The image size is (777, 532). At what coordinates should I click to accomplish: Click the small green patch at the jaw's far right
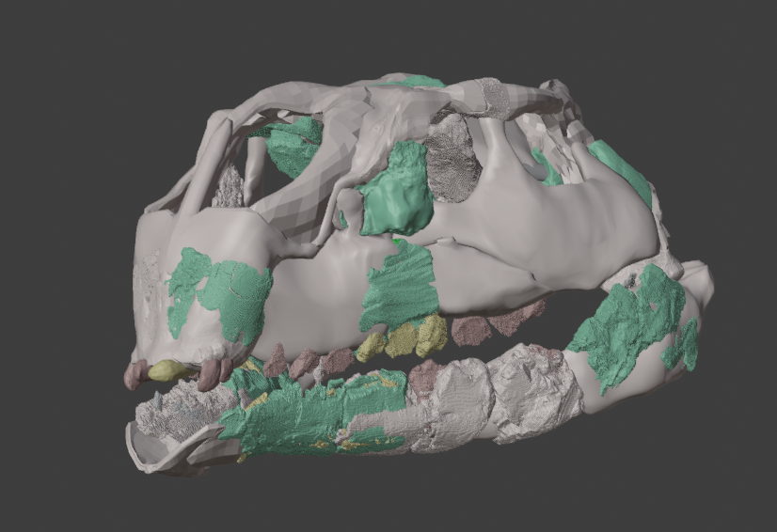(x=683, y=346)
